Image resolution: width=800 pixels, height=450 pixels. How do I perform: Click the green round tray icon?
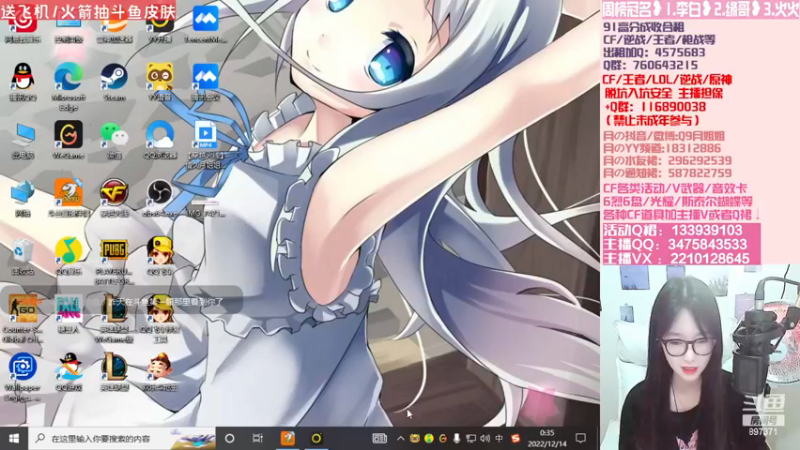429,438
